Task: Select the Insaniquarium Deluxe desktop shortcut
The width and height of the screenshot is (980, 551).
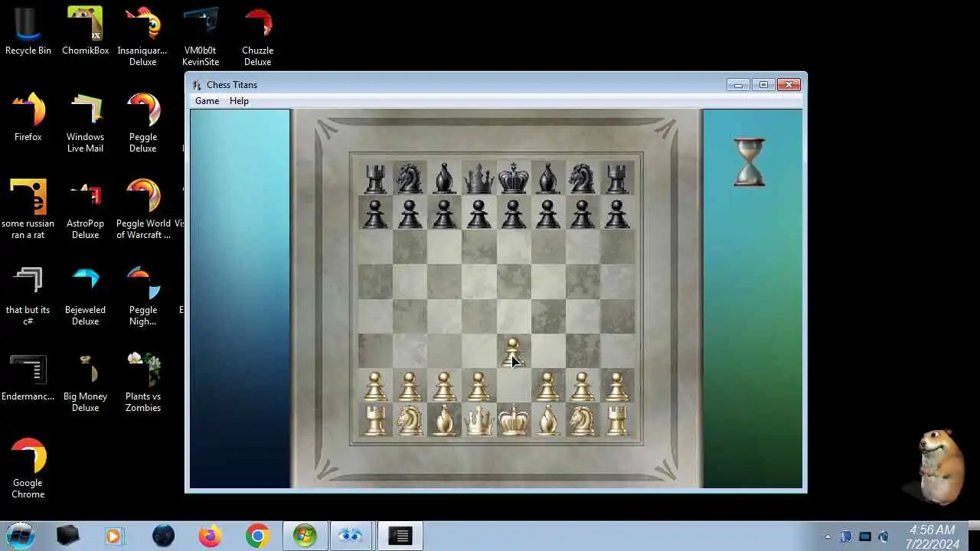Action: 142,36
